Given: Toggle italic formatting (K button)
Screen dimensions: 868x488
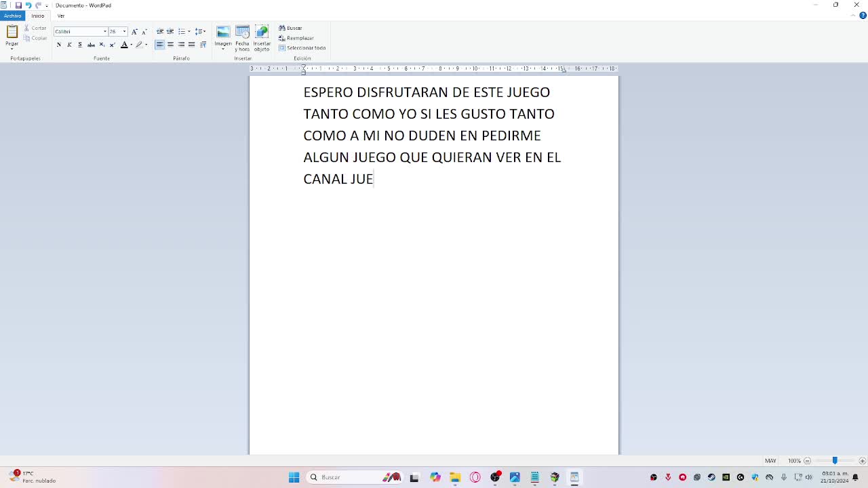Looking at the screenshot, I should [x=69, y=45].
